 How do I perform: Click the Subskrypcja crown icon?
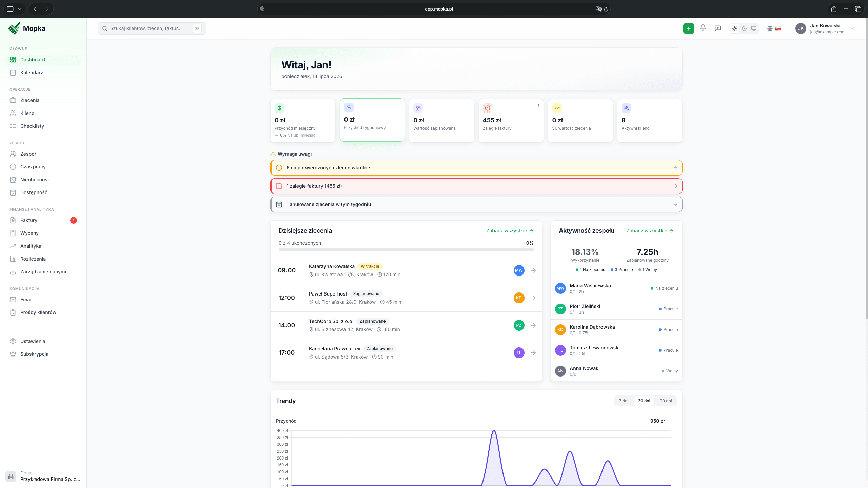coord(13,354)
